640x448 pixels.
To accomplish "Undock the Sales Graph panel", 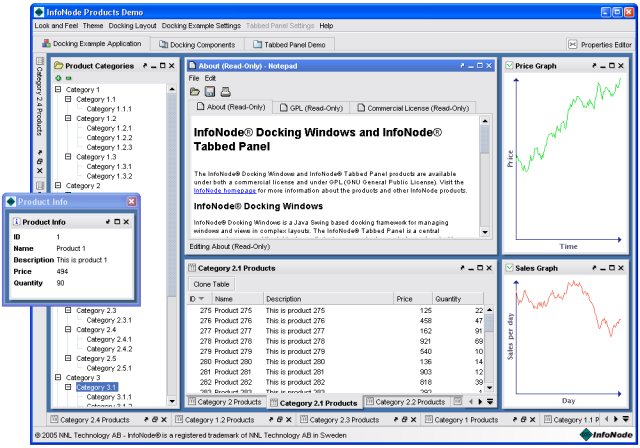I will tap(594, 268).
